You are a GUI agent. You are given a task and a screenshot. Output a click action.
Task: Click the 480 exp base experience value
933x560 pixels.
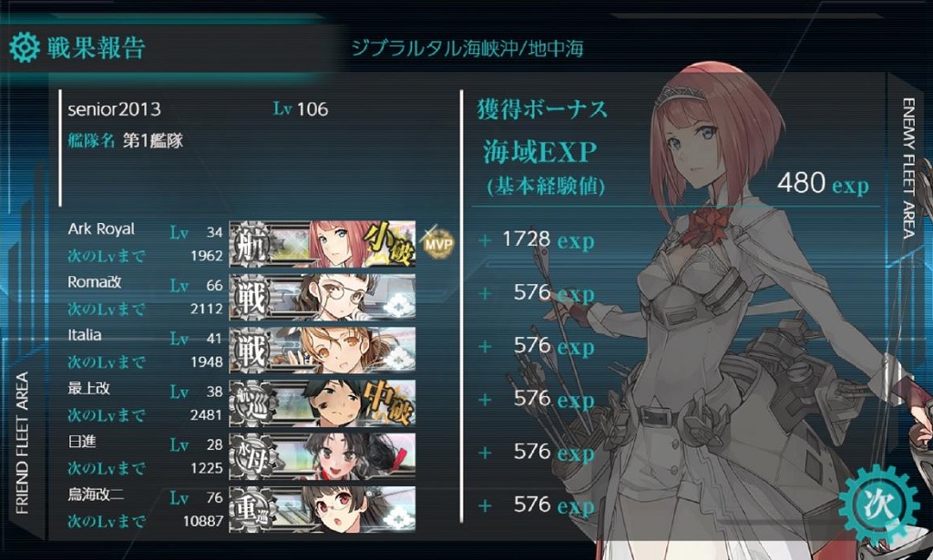point(823,183)
